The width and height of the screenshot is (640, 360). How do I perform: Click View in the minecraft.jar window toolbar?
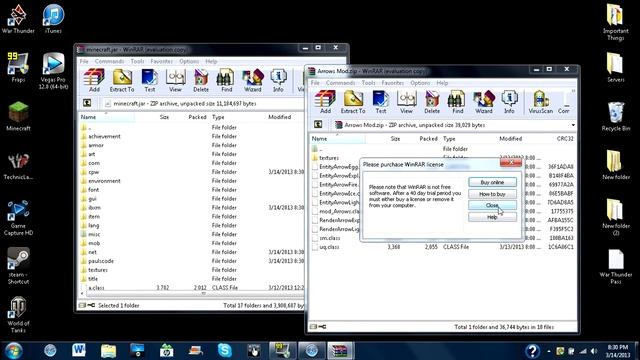[175, 80]
